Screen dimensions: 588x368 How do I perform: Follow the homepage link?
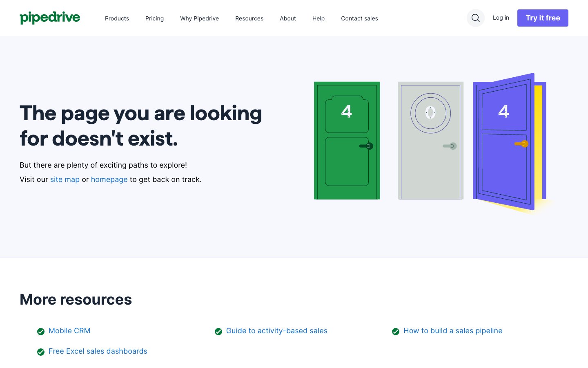point(109,180)
